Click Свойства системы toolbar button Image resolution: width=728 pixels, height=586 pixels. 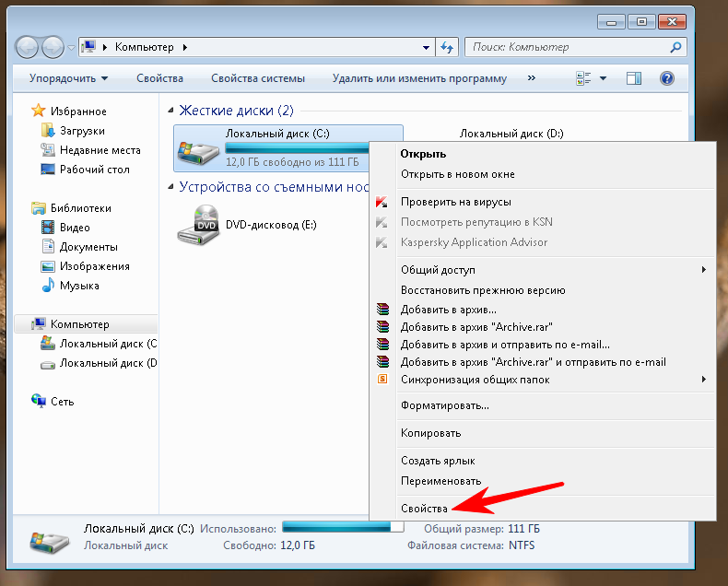258,78
